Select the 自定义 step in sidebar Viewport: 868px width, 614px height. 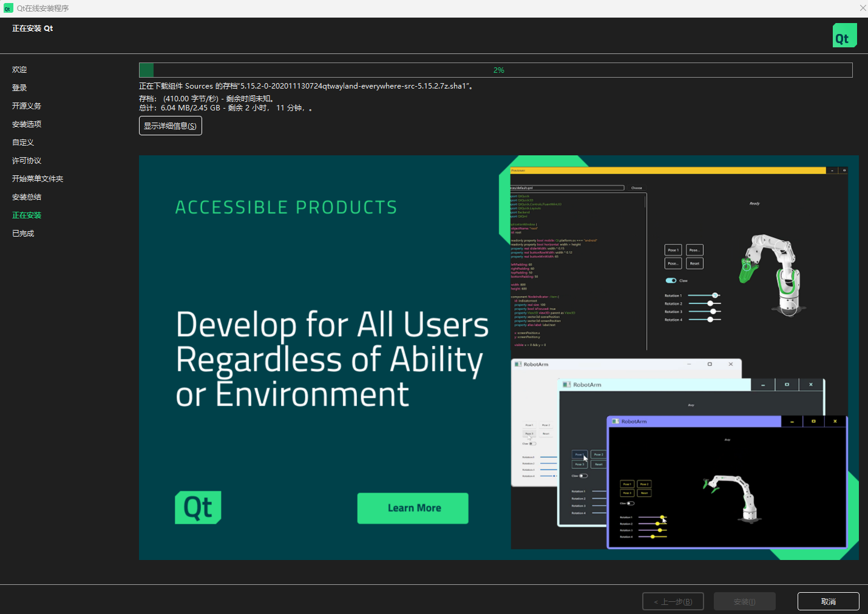[x=23, y=143]
